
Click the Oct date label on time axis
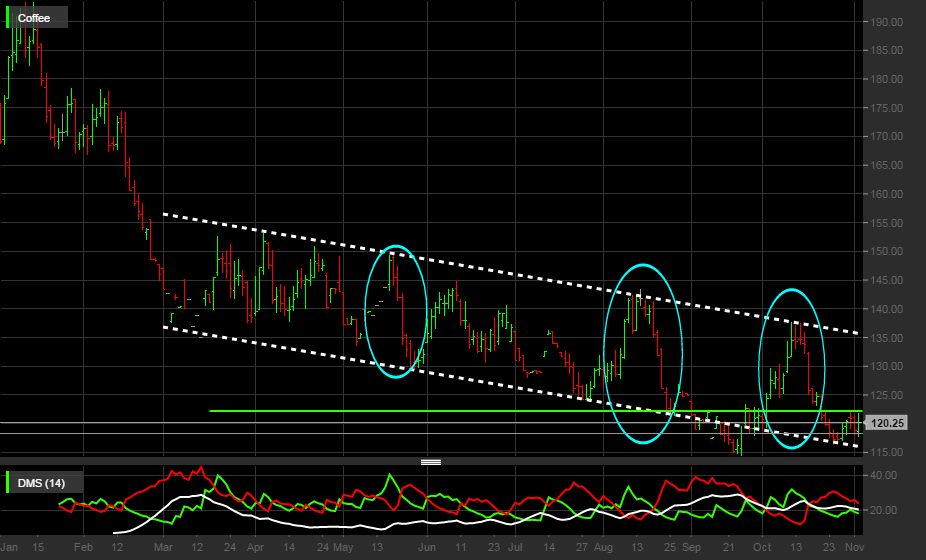click(x=762, y=547)
